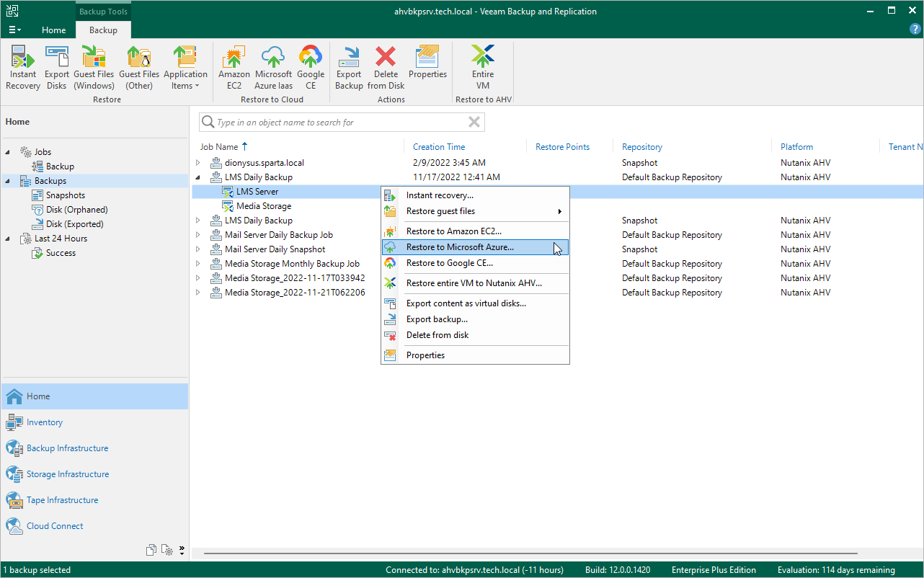Switch to the Home ribbon tab
Image resolution: width=924 pixels, height=578 pixels.
coord(53,30)
